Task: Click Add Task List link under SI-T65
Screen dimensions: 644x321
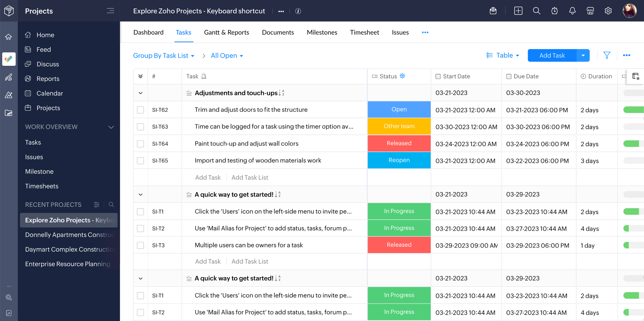Action: (250, 177)
